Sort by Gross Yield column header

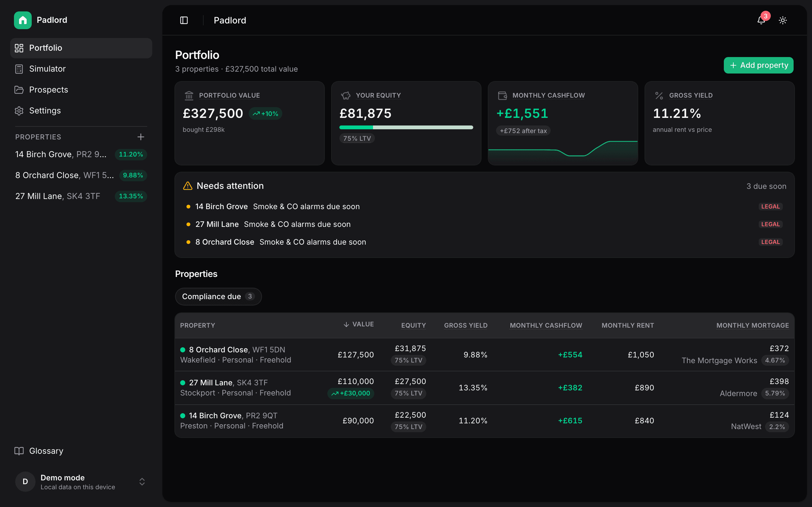tap(466, 325)
